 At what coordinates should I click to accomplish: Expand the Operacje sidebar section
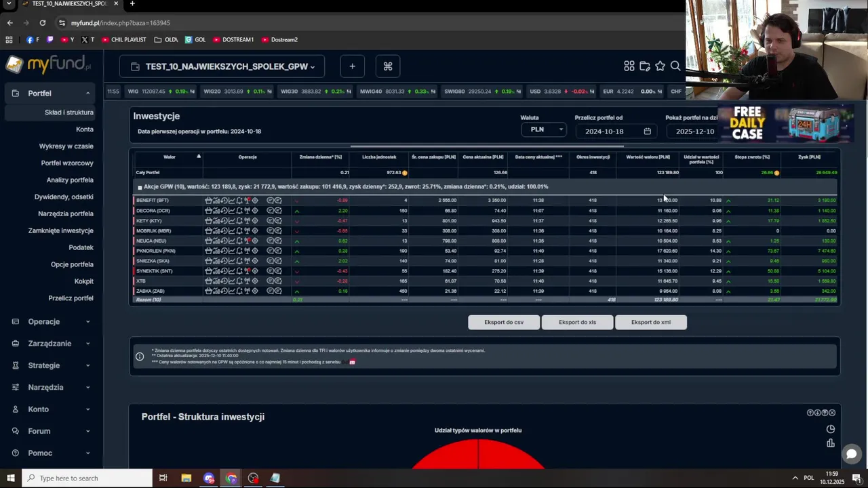pos(52,321)
